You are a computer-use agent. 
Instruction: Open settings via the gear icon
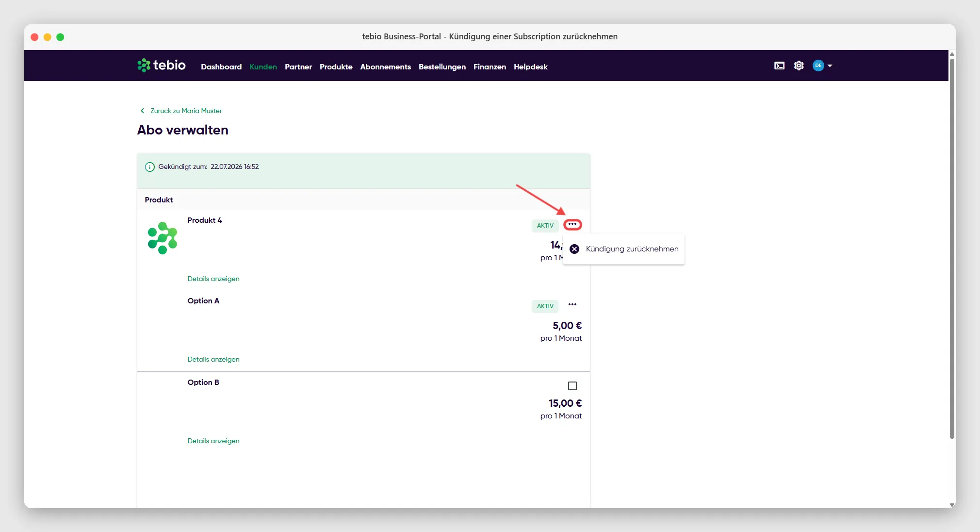click(x=799, y=66)
